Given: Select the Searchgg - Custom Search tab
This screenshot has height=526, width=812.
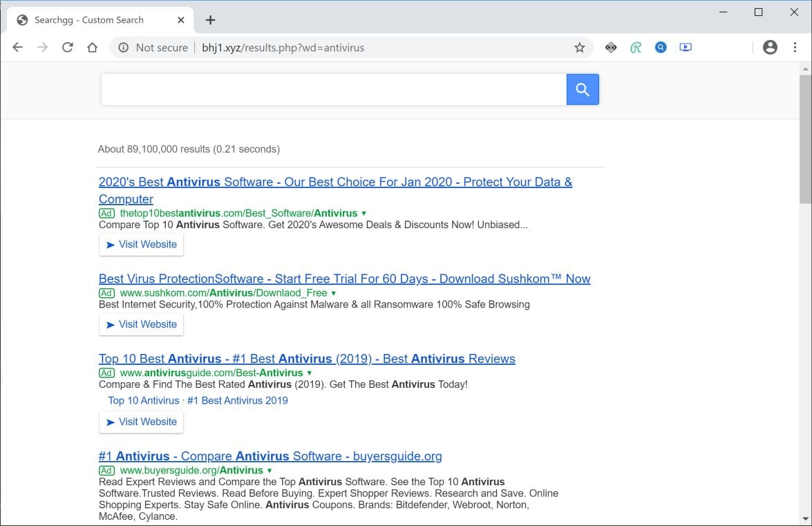Looking at the screenshot, I should pos(89,20).
